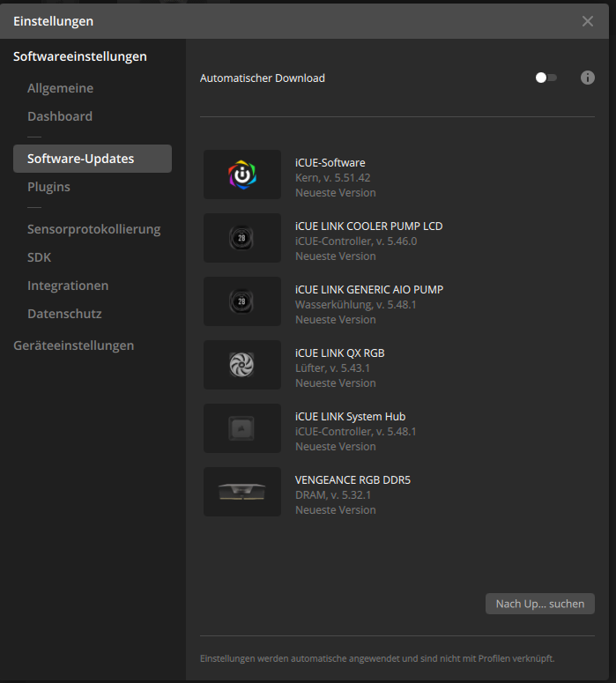Click the VENGEANCE RGB DDR5 title
This screenshot has width=616, height=683.
pos(353,480)
